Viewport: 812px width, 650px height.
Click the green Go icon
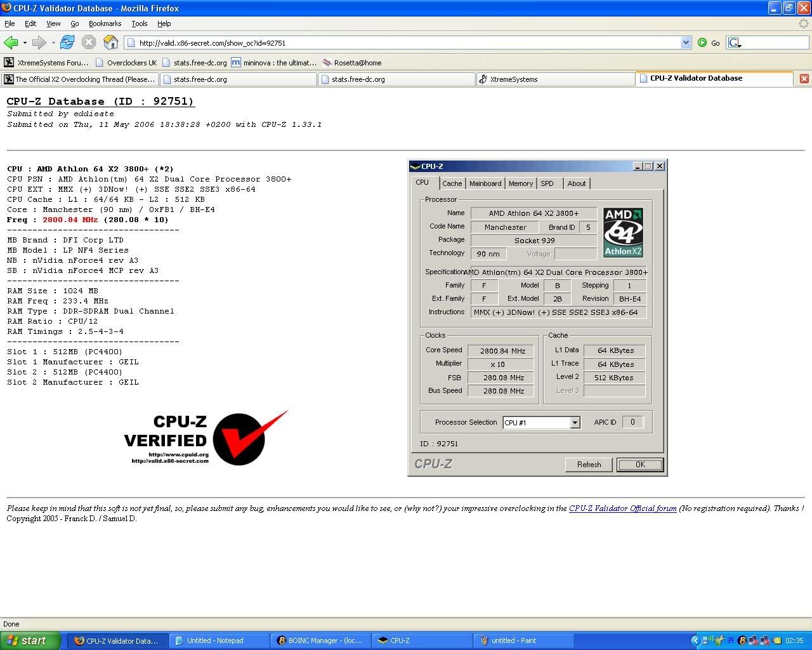pyautogui.click(x=702, y=43)
